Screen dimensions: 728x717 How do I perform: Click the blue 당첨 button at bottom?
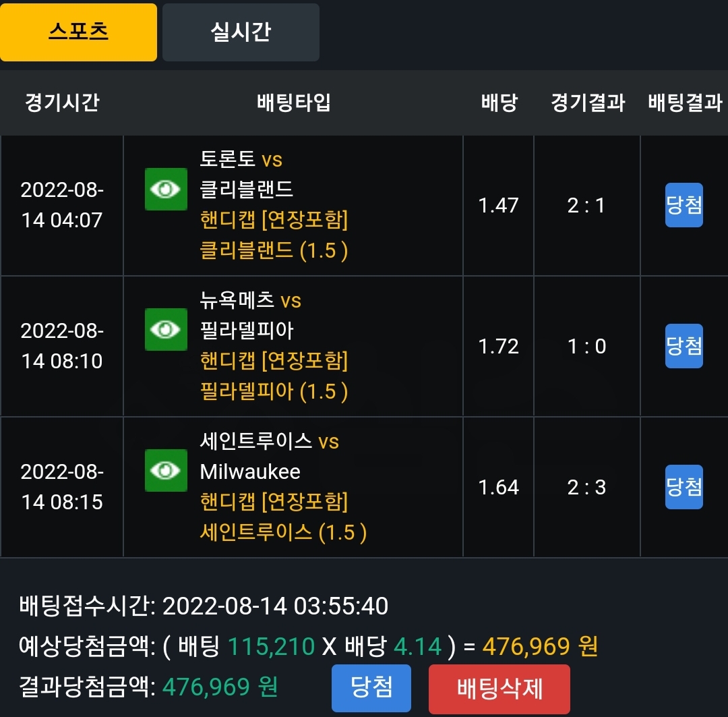pos(371,688)
